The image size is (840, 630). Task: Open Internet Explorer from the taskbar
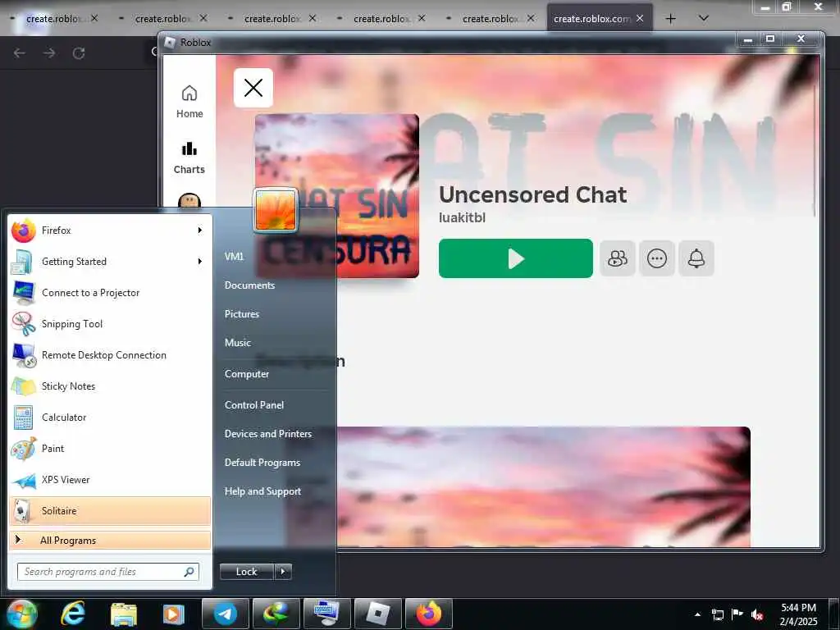point(73,614)
